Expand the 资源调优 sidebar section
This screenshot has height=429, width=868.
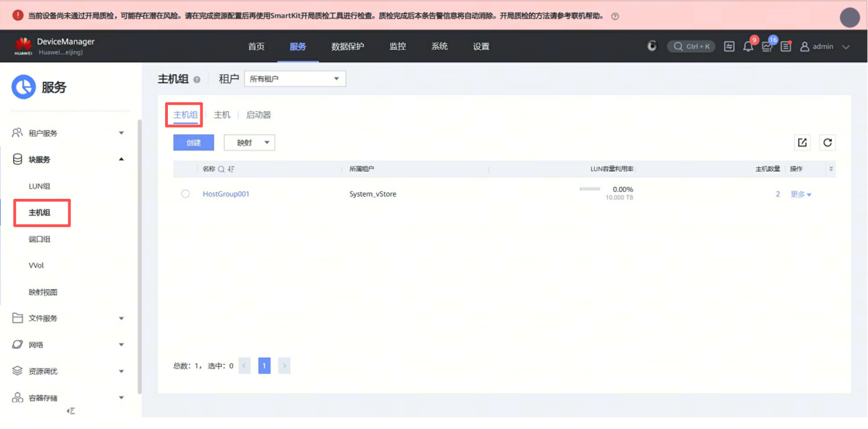click(x=121, y=371)
